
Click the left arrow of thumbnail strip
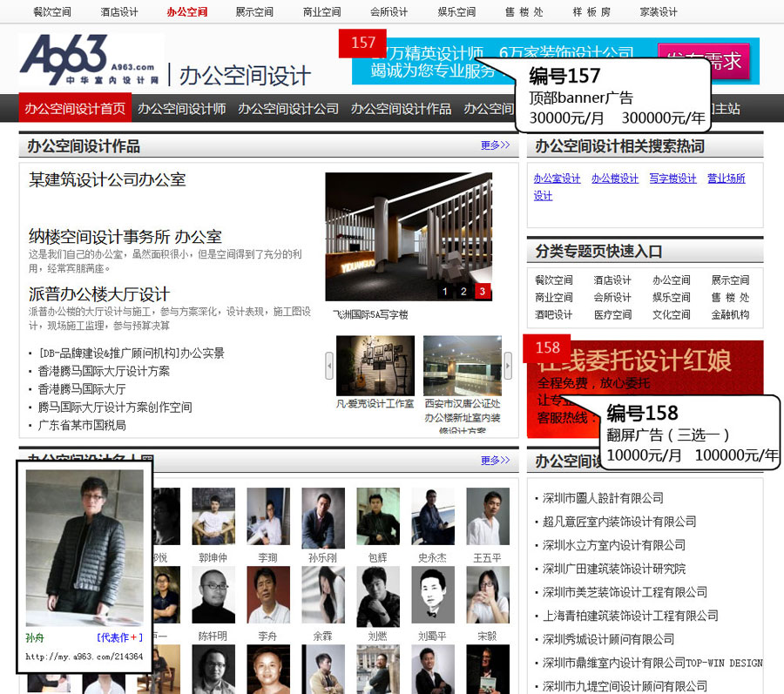pos(329,366)
